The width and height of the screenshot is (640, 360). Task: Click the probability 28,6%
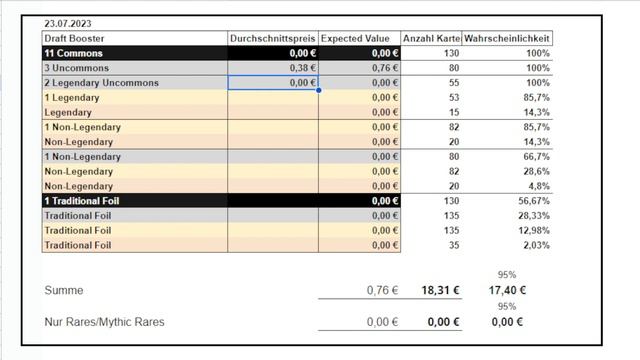(x=536, y=171)
